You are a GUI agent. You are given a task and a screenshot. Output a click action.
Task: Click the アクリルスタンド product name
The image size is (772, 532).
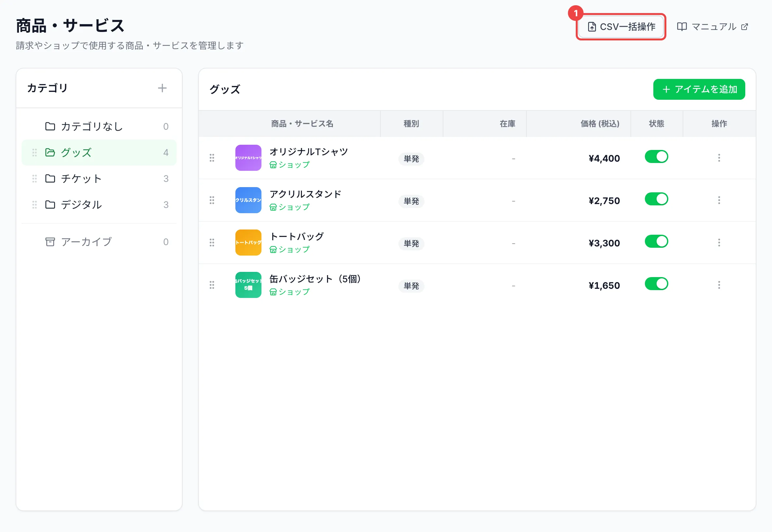[305, 194]
